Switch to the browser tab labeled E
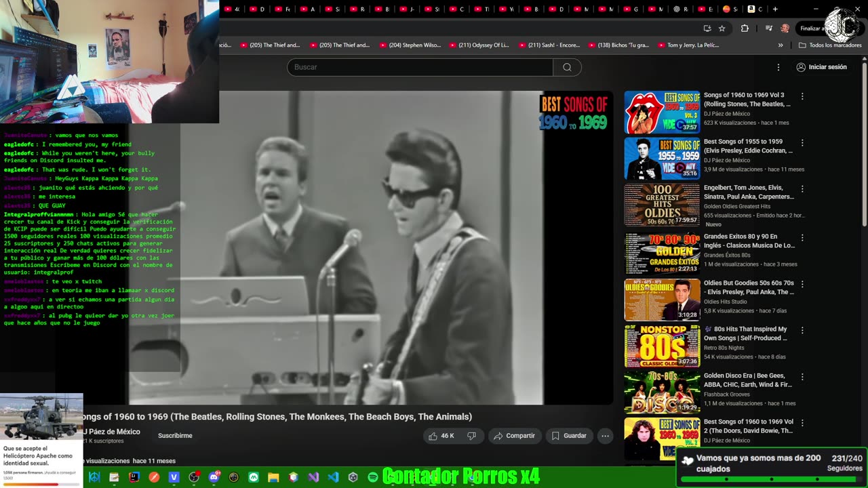The image size is (868, 488). point(705,9)
